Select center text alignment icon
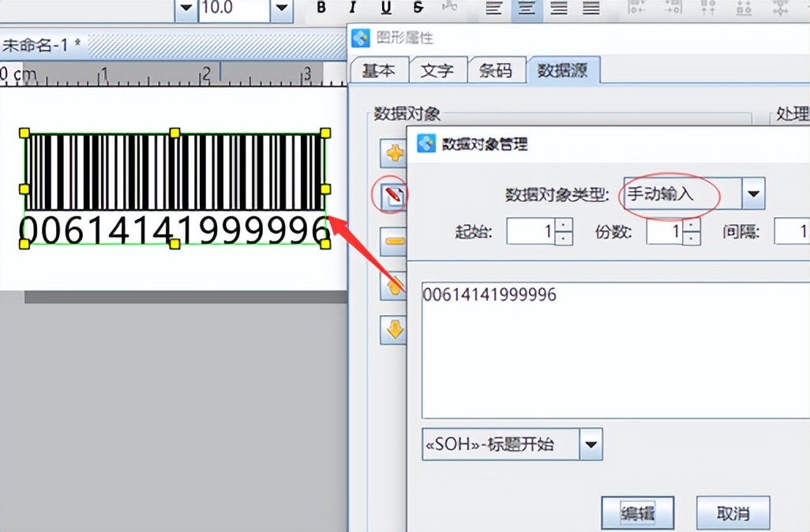This screenshot has height=532, width=810. [525, 8]
